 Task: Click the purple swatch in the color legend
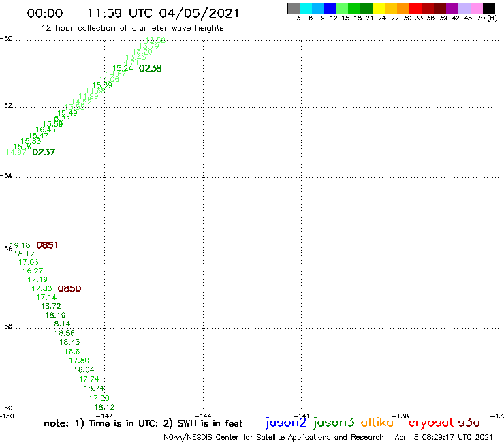(x=452, y=8)
